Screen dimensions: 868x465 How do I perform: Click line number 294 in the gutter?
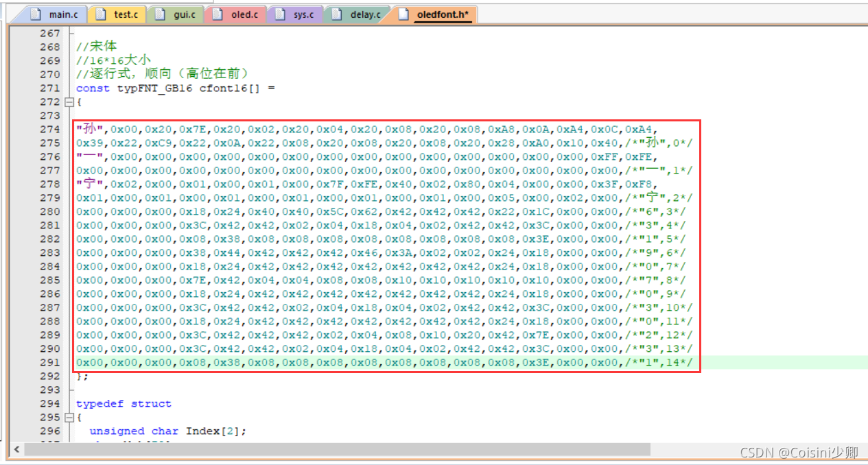[50, 404]
